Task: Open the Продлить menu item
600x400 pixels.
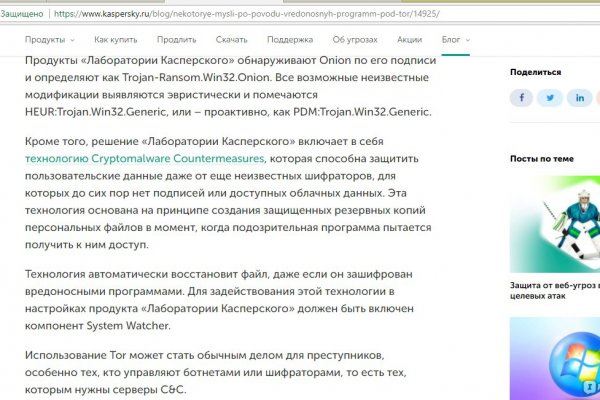Action: tap(176, 40)
